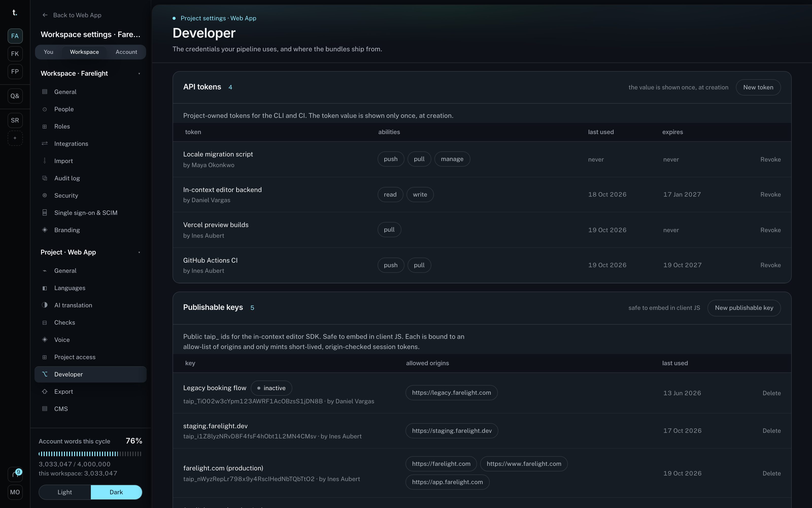Image resolution: width=812 pixels, height=508 pixels.
Task: Click the account words usage progress bar
Action: click(x=90, y=454)
